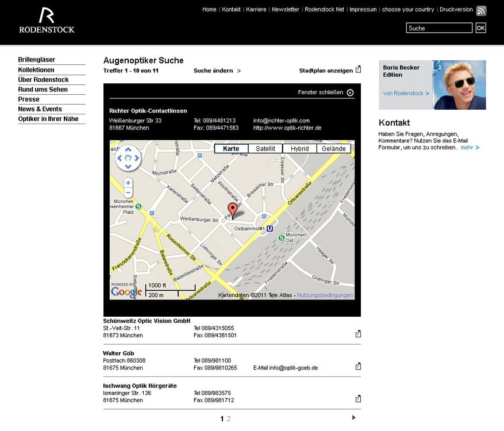The width and height of the screenshot is (504, 431).
Task: Open map icon for Walter Göb
Action: click(358, 366)
